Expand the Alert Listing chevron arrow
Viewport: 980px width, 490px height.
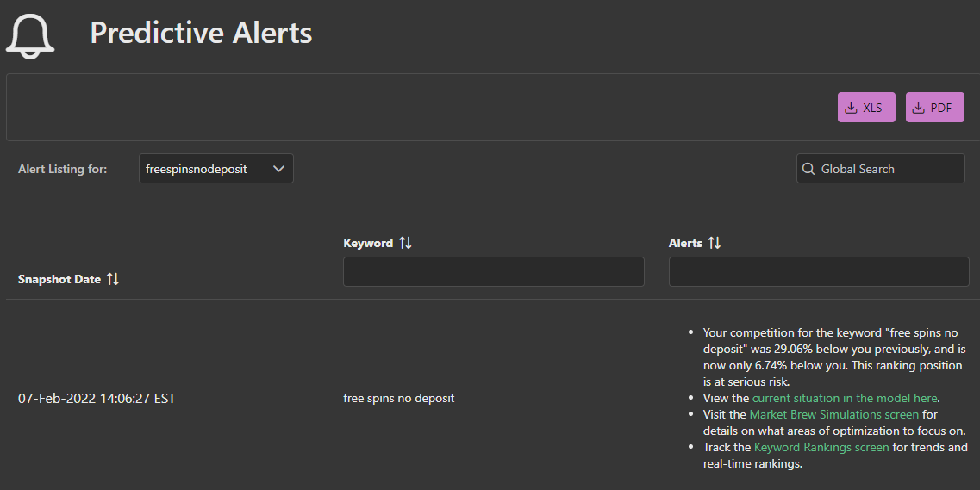278,169
